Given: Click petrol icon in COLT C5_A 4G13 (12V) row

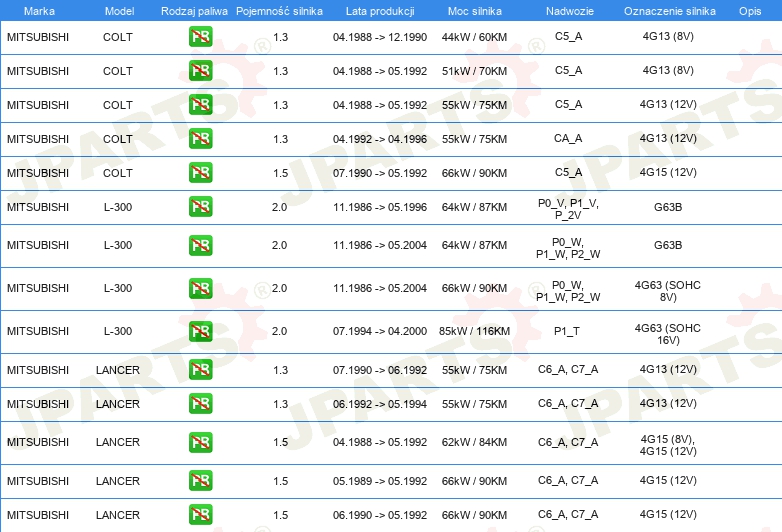Looking at the screenshot, I should coord(200,105).
